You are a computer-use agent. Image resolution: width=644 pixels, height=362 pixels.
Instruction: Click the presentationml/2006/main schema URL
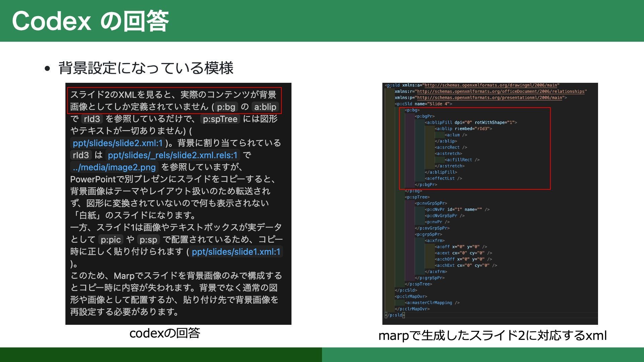(x=489, y=98)
